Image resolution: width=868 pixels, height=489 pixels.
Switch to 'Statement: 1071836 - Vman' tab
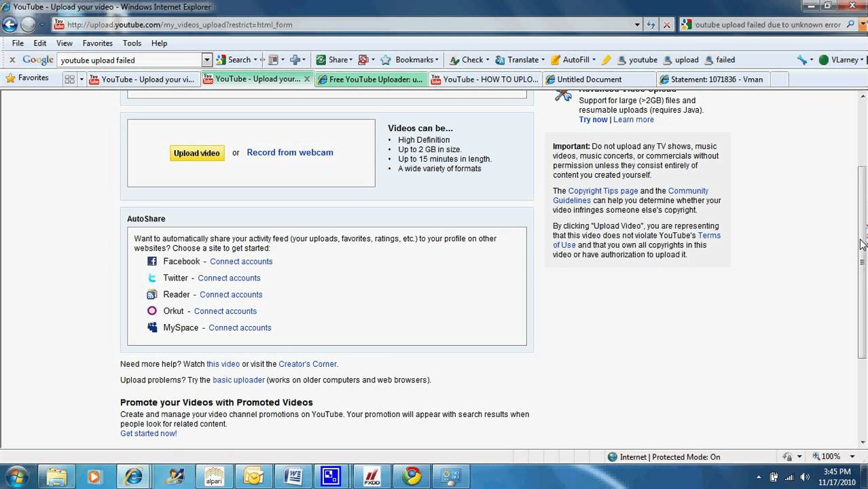713,79
